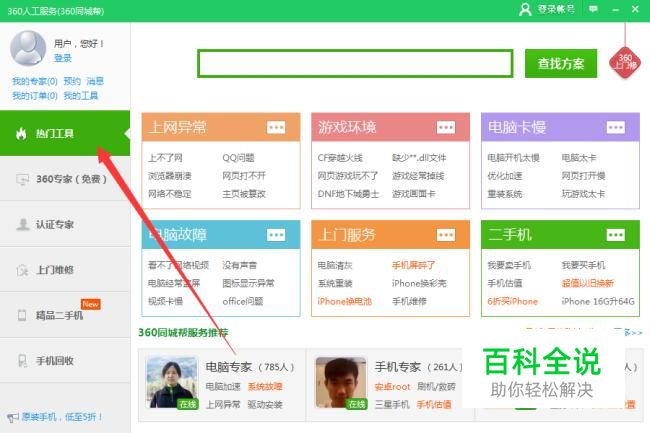Select the 360专家（免费）sidebar tab
Image resolution: width=650 pixels, height=433 pixels.
pos(65,179)
